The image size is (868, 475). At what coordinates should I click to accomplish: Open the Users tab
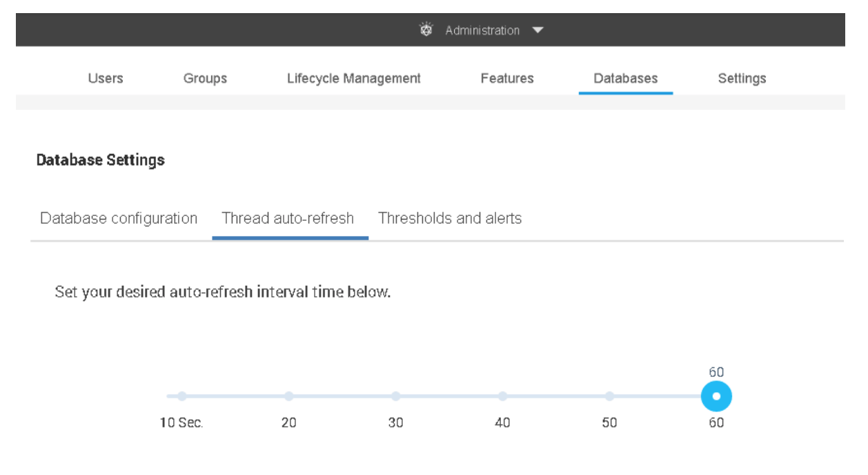(106, 79)
